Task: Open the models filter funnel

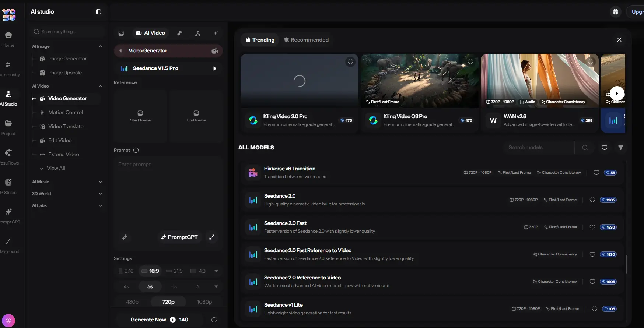Action: (621, 148)
